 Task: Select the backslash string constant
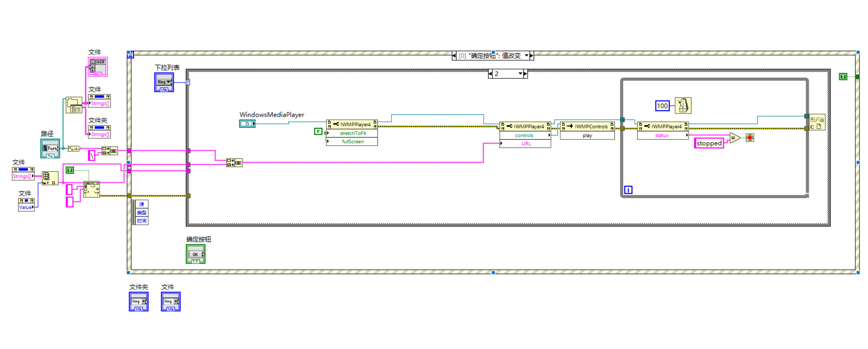click(92, 156)
